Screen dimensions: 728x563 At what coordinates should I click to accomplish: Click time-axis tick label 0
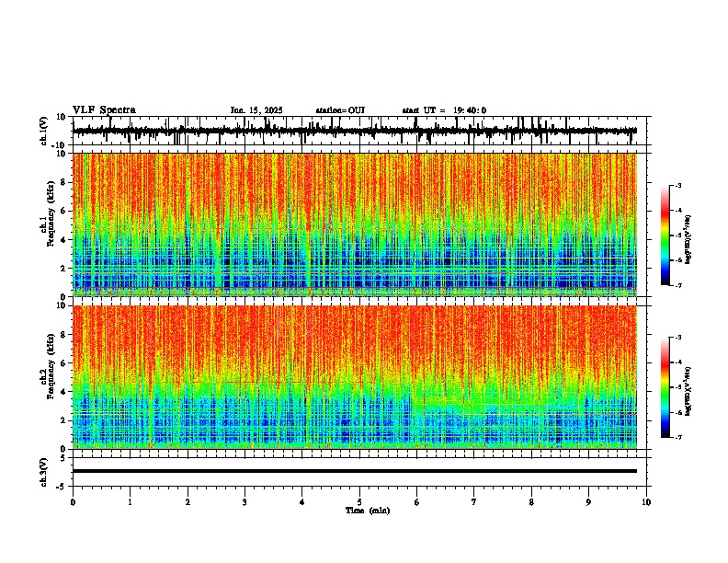point(73,502)
